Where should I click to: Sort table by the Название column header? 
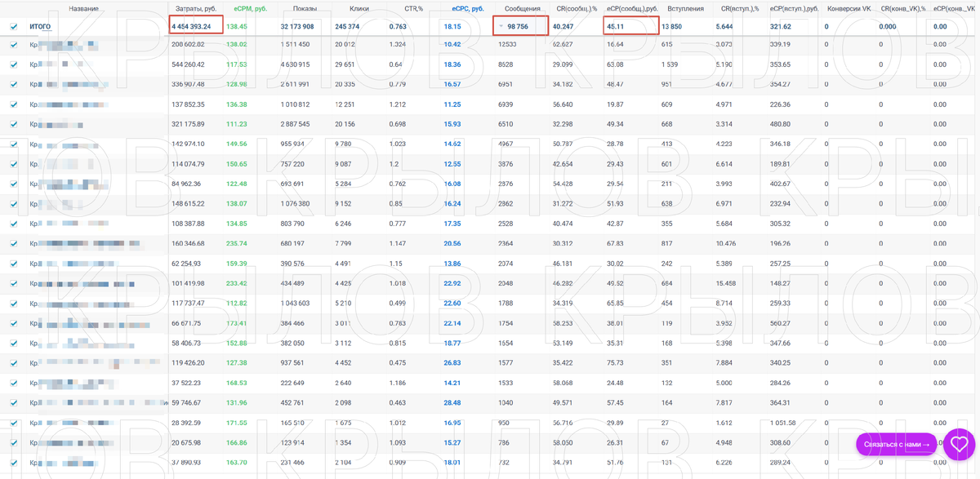coord(84,9)
